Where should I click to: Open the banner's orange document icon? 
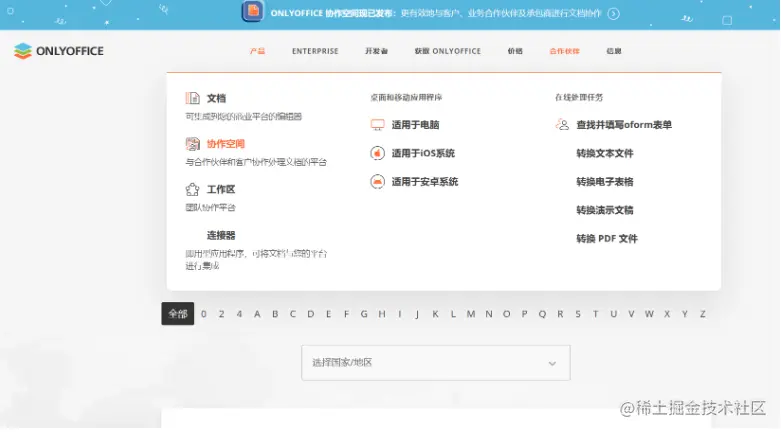pyautogui.click(x=253, y=11)
